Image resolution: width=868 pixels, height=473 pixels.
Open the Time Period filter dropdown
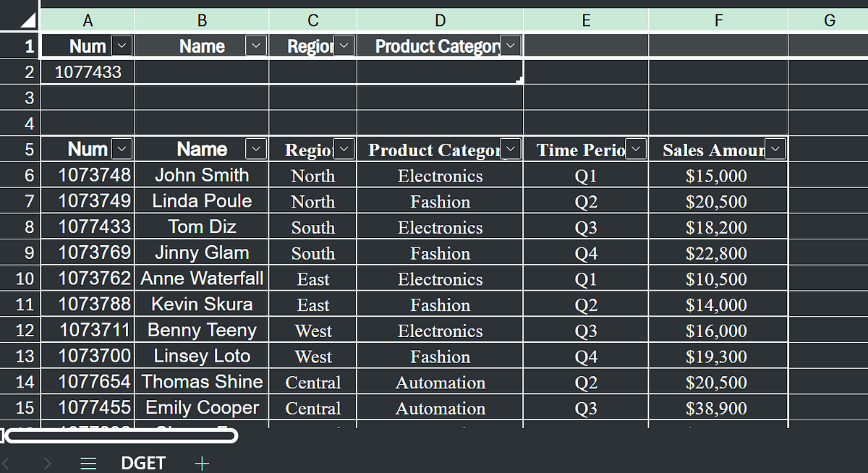(x=635, y=149)
